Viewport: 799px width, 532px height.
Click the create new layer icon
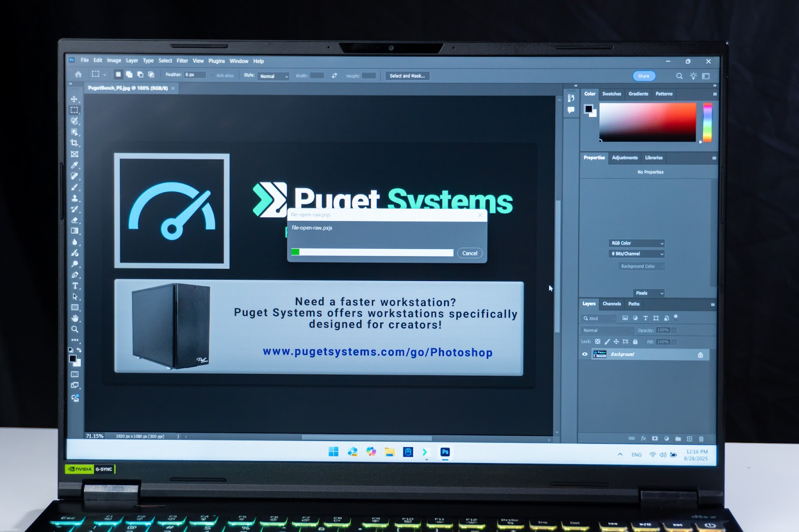[x=690, y=439]
